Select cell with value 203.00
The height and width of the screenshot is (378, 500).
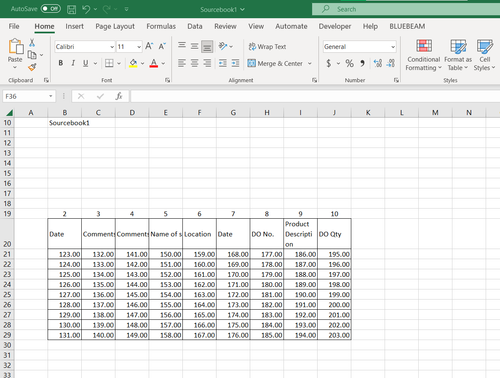pyautogui.click(x=334, y=335)
